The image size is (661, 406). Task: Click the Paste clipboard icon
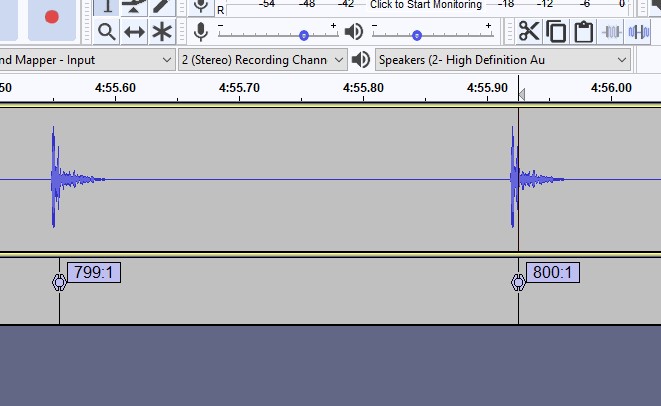(583, 32)
